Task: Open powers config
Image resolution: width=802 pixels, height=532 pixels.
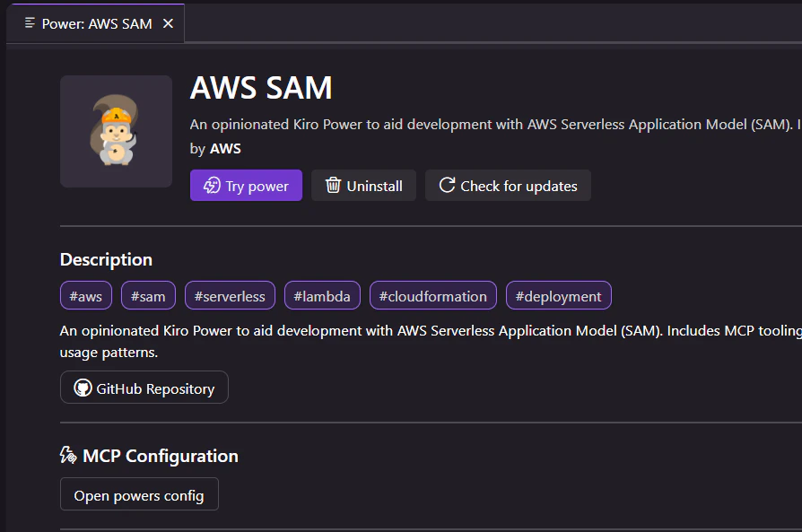Action: 139,494
